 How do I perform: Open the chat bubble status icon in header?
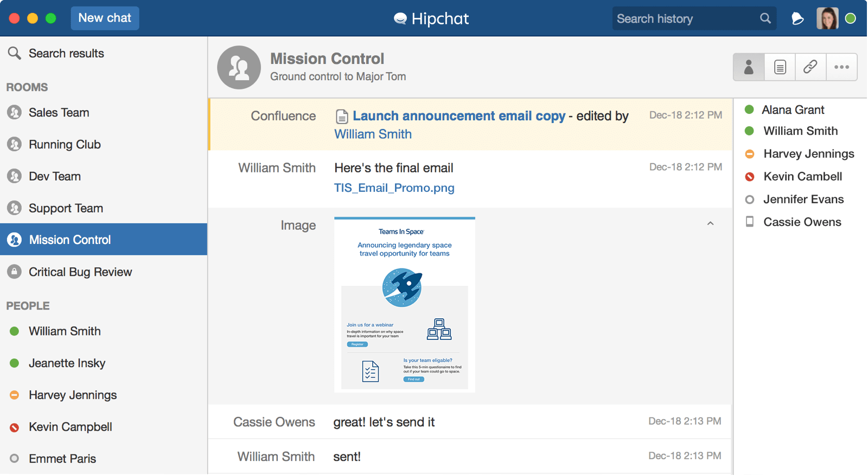pyautogui.click(x=797, y=18)
